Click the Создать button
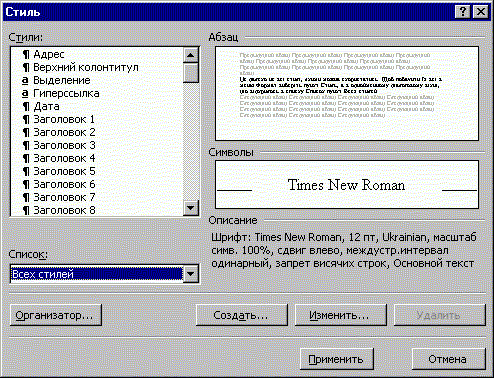This screenshot has height=378, width=494. coord(242,315)
